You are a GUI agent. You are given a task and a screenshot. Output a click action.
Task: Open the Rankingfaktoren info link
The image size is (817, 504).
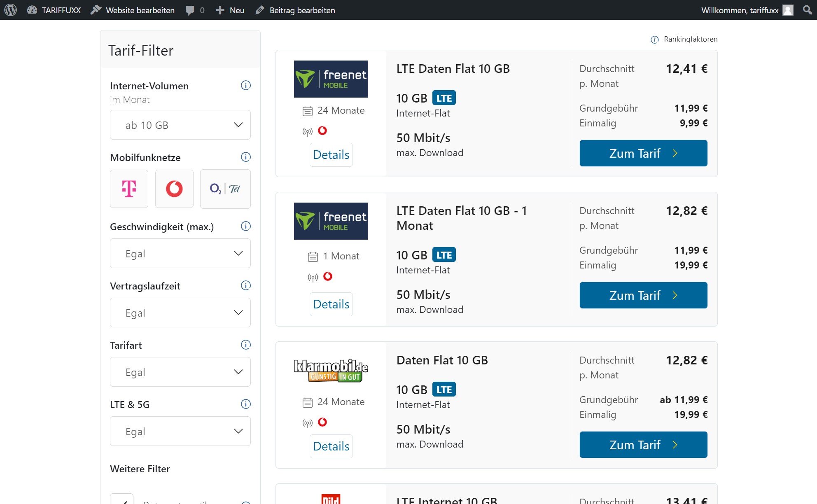tap(691, 39)
